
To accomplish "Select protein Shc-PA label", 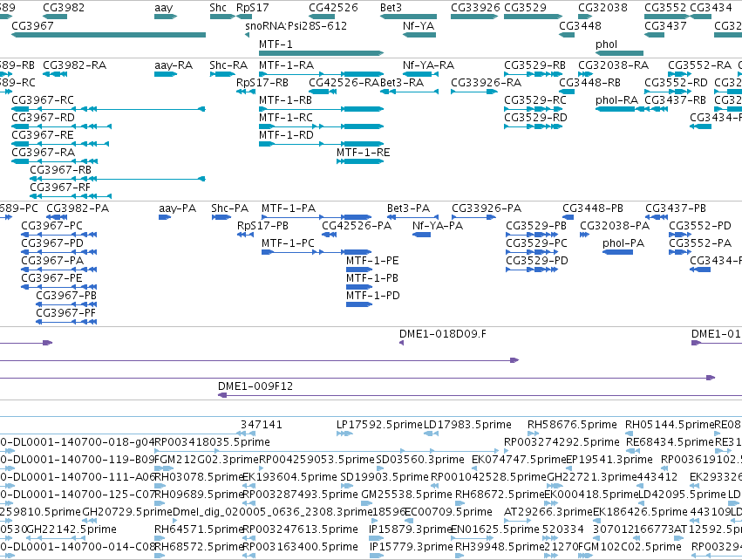I will (229, 208).
